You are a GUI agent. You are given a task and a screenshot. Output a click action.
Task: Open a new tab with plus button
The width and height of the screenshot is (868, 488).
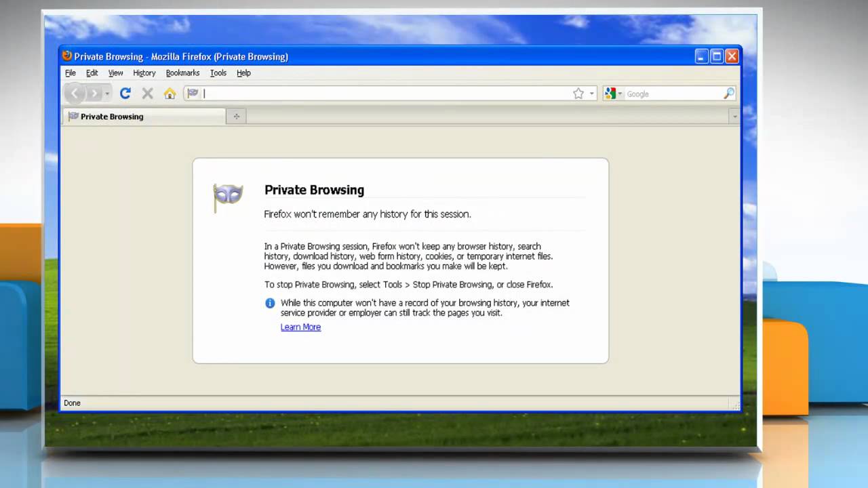pyautogui.click(x=236, y=117)
